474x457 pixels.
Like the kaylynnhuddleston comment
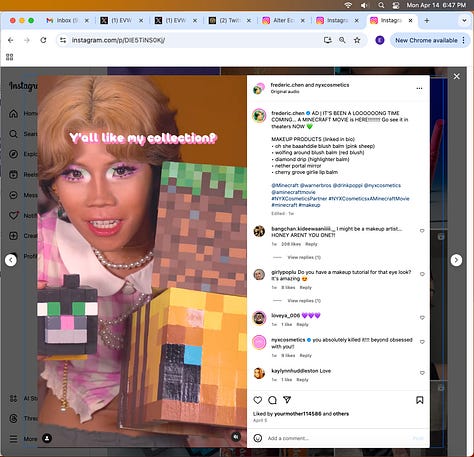point(422,373)
